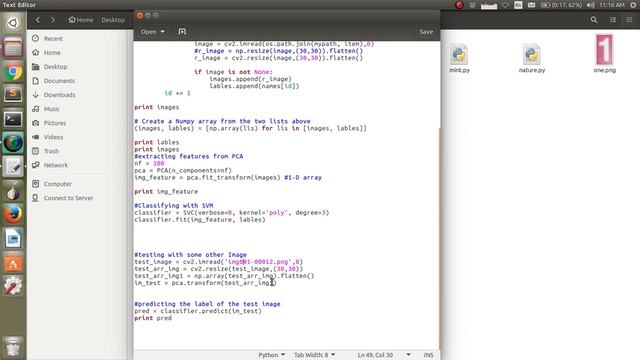The image size is (640, 360).
Task: Open Downloads in Files sidebar
Action: click(x=59, y=95)
